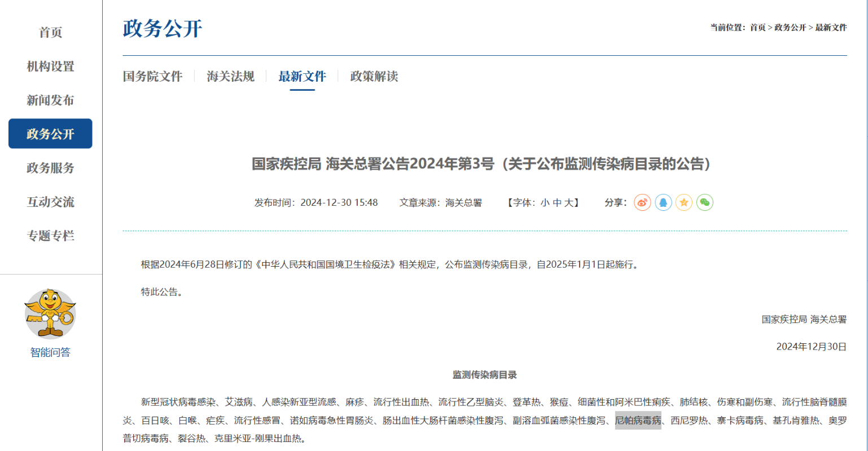Open 专题专栏 in the sidebar
The height and width of the screenshot is (451, 868).
tap(50, 236)
